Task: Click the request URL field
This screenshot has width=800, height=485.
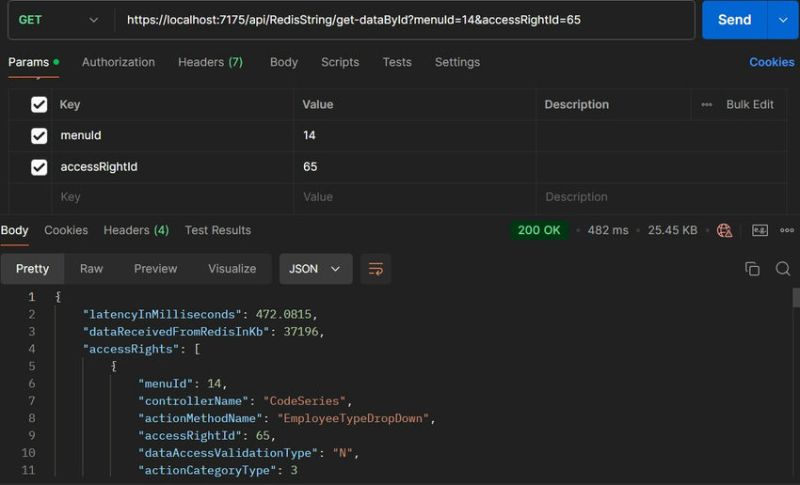Action: tap(404, 20)
